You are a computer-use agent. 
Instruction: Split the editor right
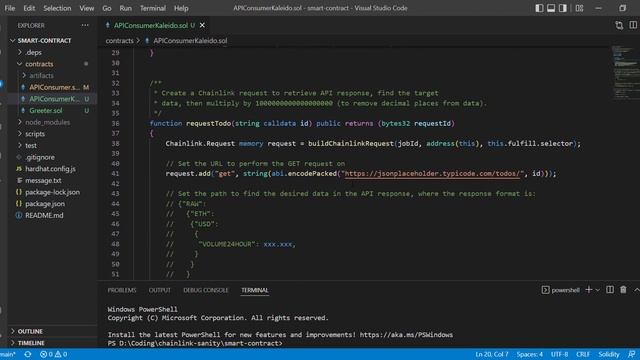pos(633,25)
